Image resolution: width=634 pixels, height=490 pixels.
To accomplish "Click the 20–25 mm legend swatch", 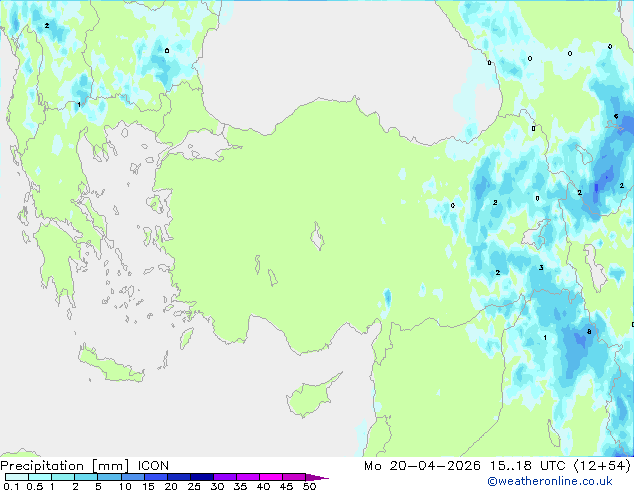I will click(x=179, y=477).
